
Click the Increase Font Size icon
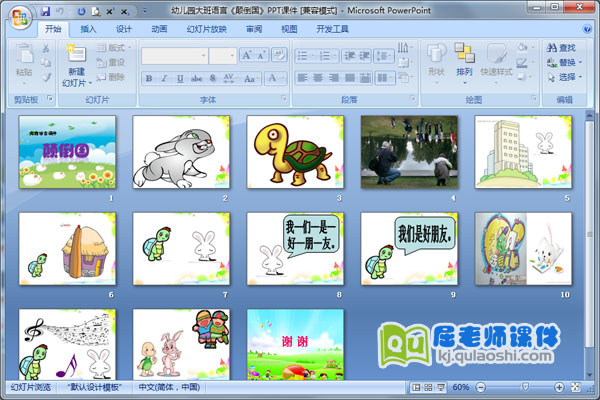pos(246,56)
